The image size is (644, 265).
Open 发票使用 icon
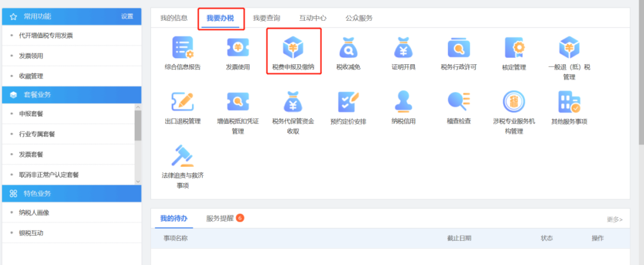coord(238,48)
